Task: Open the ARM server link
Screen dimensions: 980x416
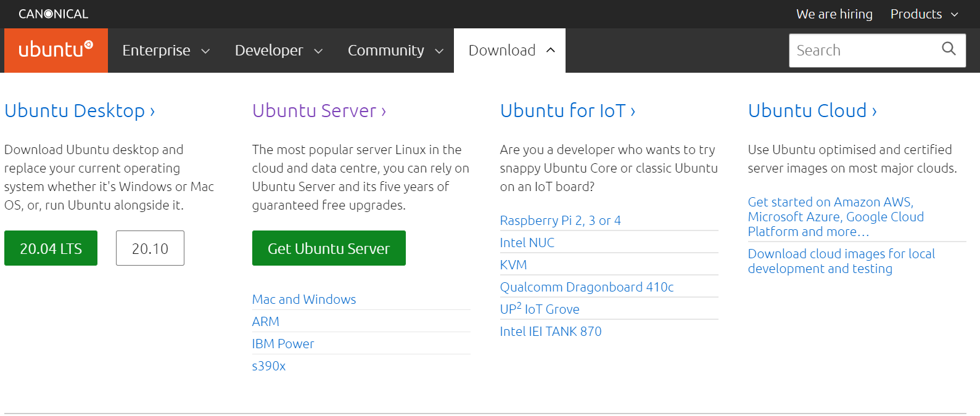Action: pyautogui.click(x=266, y=322)
